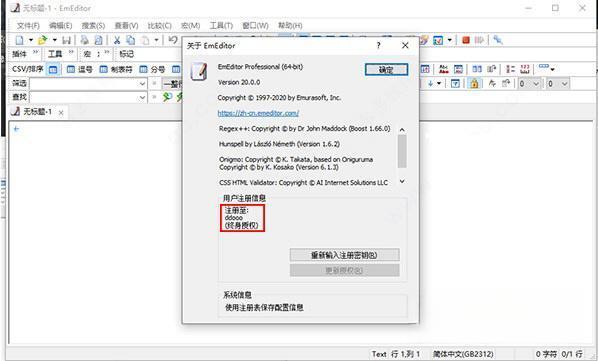
Task: Click the credits list scroll-up arrow
Action: click(402, 130)
